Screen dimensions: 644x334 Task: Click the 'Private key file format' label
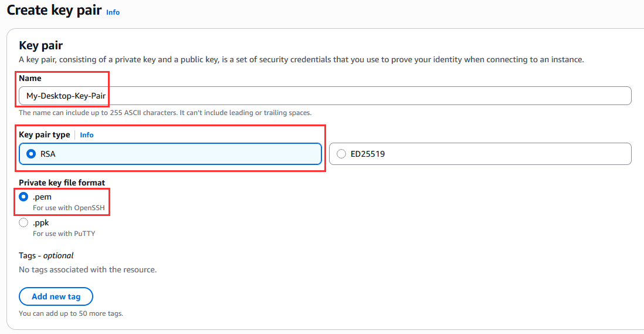tap(62, 183)
